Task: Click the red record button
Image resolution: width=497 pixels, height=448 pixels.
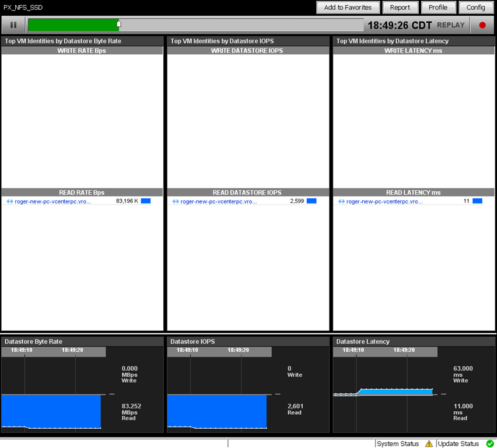Action: click(x=482, y=25)
